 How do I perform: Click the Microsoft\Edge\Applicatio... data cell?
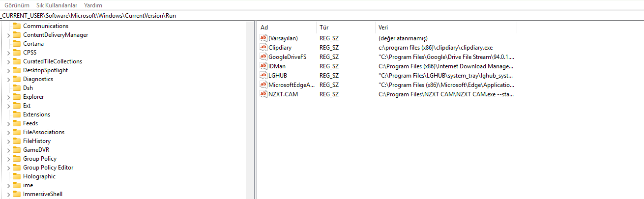coord(446,85)
